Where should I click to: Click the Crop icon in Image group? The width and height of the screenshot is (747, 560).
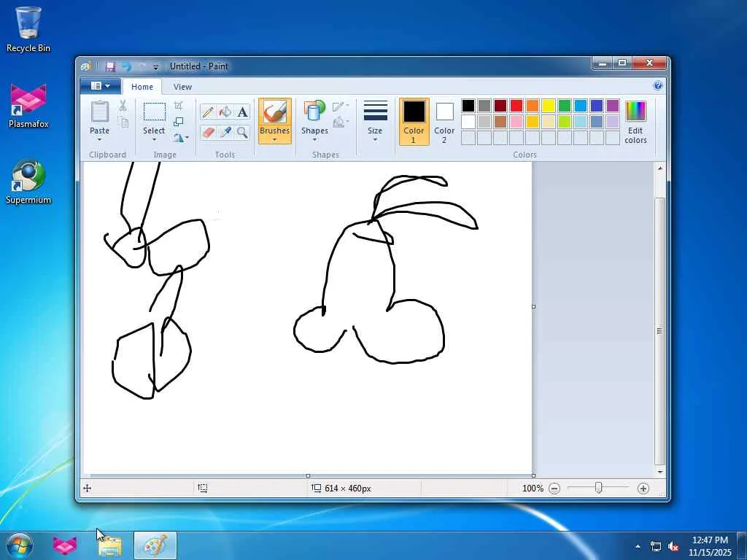tap(178, 106)
